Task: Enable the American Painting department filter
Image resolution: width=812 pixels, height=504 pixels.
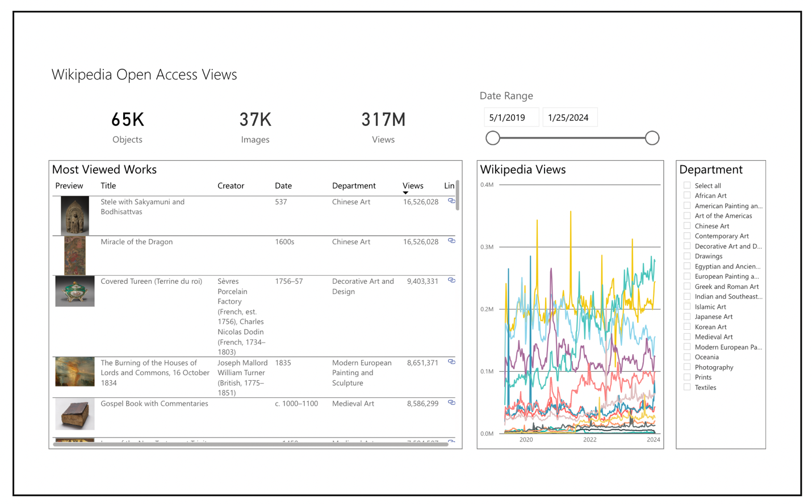Action: click(x=687, y=205)
